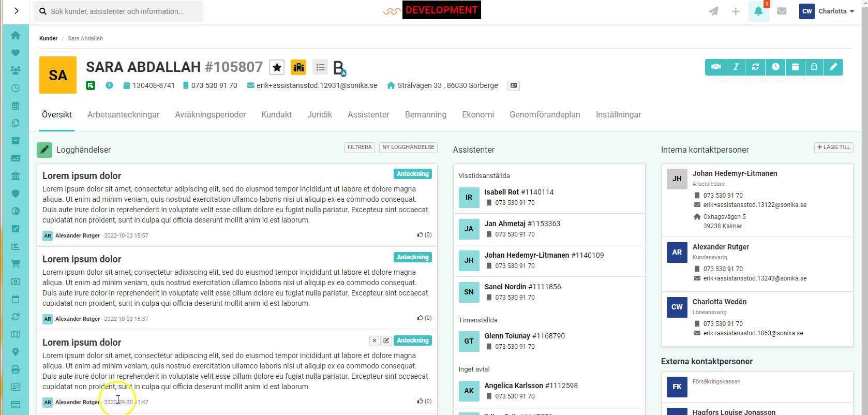Select the Genomförandeplan tab

coord(545,115)
